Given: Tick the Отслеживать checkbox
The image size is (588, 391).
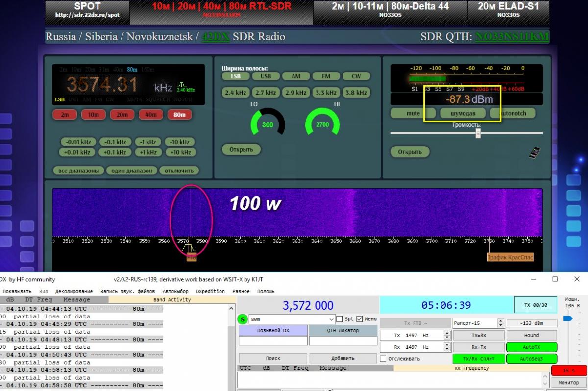Looking at the screenshot, I should click(383, 359).
